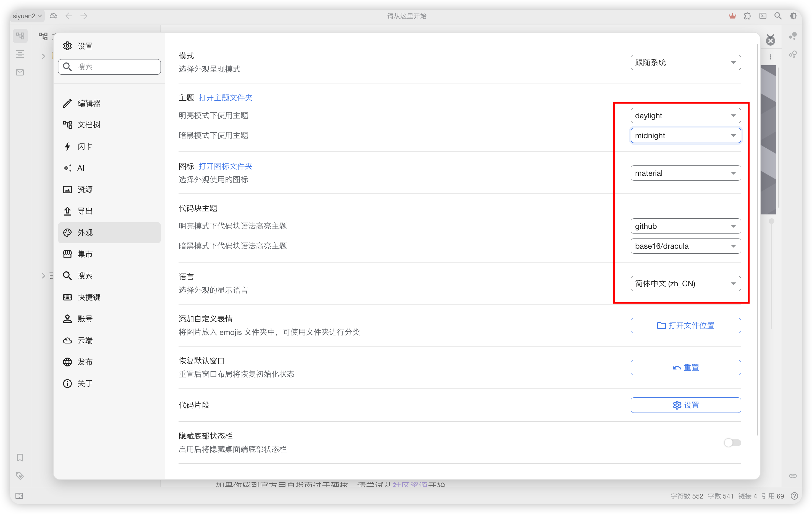Open the global relation graph icon
The width and height of the screenshot is (812, 514).
pos(793,54)
